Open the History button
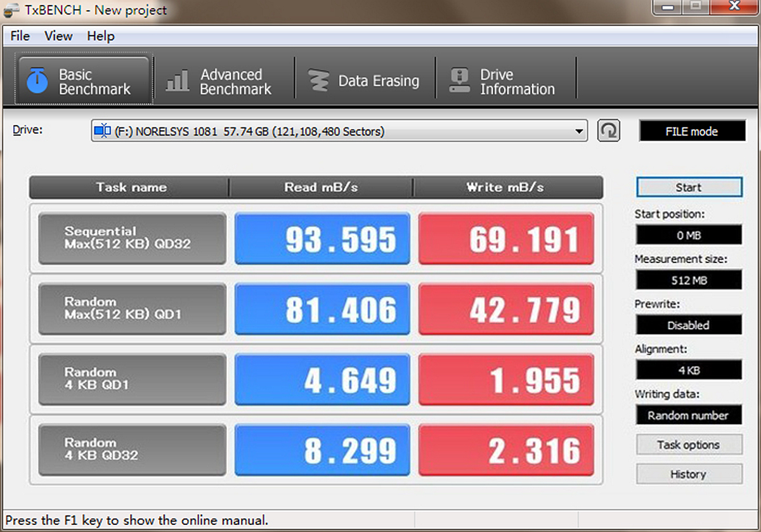 pyautogui.click(x=689, y=474)
